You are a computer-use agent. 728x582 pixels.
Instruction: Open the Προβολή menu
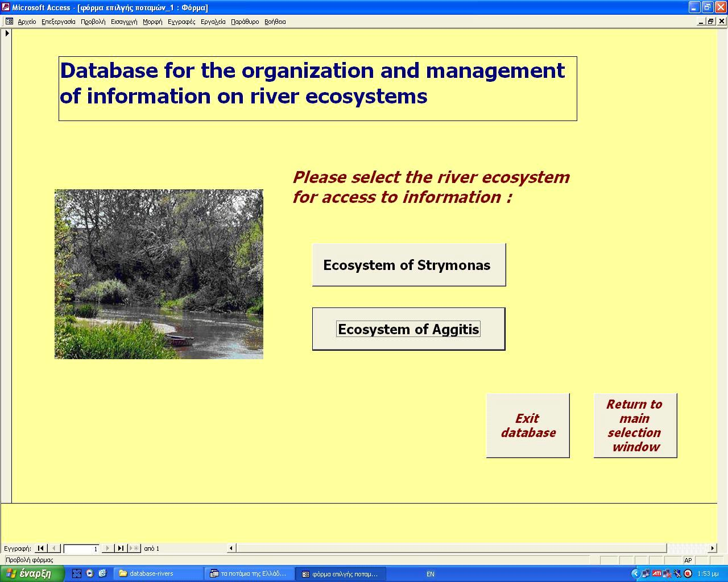click(93, 22)
